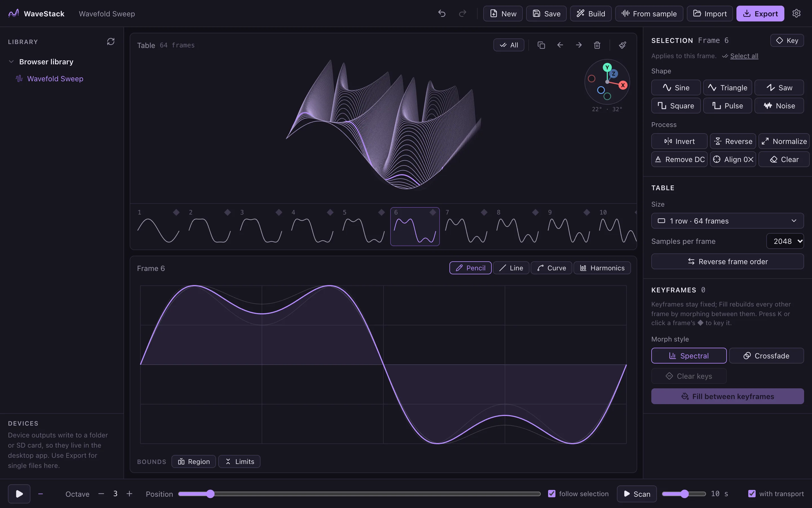Click the Export button
The width and height of the screenshot is (812, 508).
[x=760, y=14]
